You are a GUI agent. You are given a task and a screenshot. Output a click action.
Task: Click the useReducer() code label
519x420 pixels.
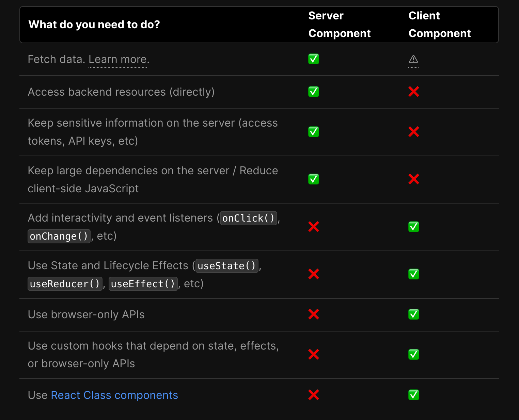[65, 284]
